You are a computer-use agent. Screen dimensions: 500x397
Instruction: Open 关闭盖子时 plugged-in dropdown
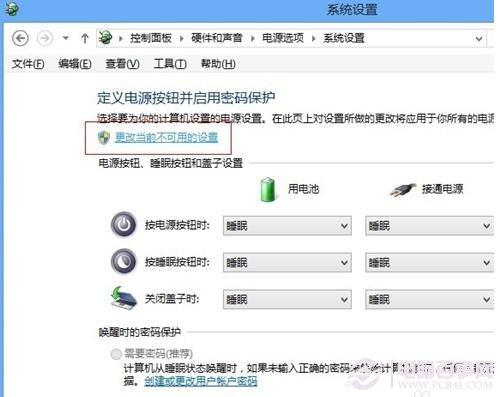[x=430, y=299]
